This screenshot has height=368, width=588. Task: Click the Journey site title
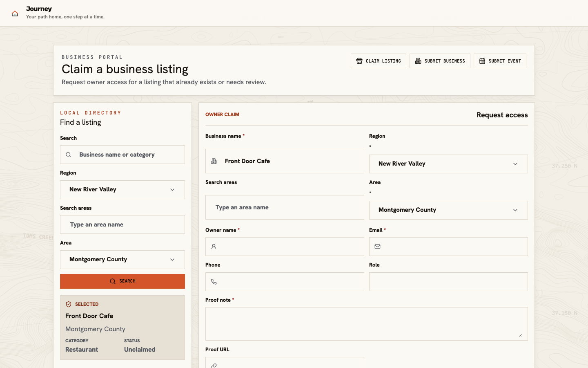pyautogui.click(x=39, y=9)
